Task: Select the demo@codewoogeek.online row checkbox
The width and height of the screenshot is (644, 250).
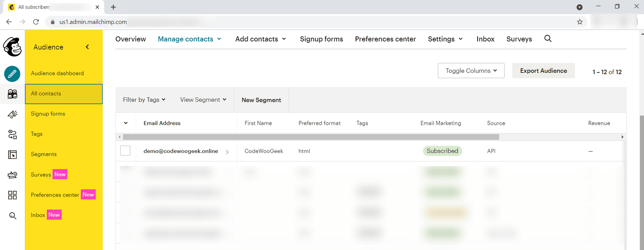Action: (125, 151)
